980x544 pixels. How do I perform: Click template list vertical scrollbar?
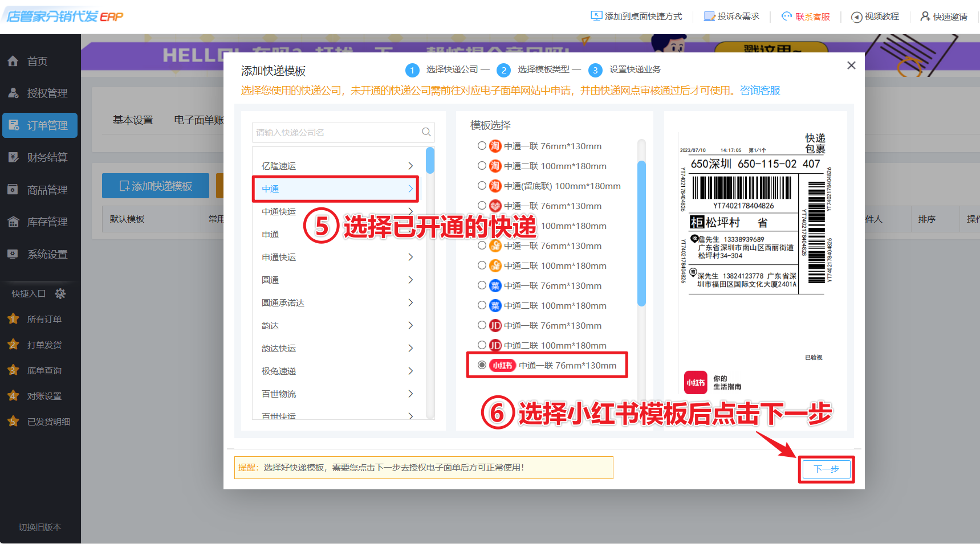pos(641,234)
